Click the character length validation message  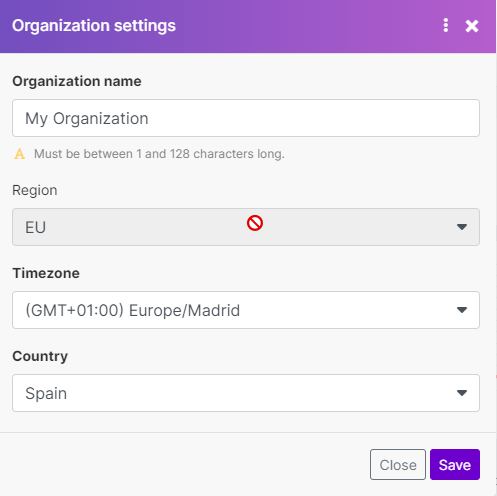(159, 154)
